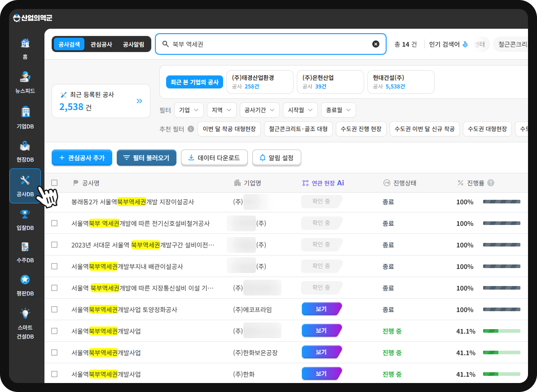The width and height of the screenshot is (537, 392).
Task: Select 이번 달 착공 대형현장 recommended filter
Action: [x=229, y=129]
